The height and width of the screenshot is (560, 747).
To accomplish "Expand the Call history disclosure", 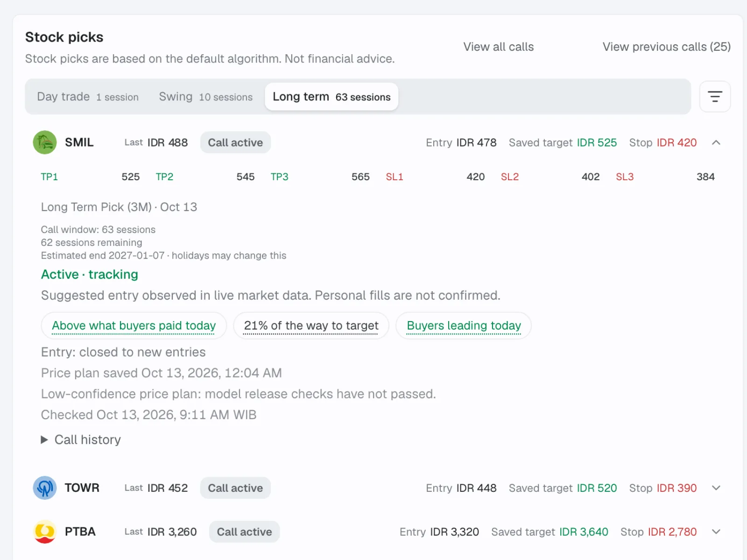I will point(81,440).
